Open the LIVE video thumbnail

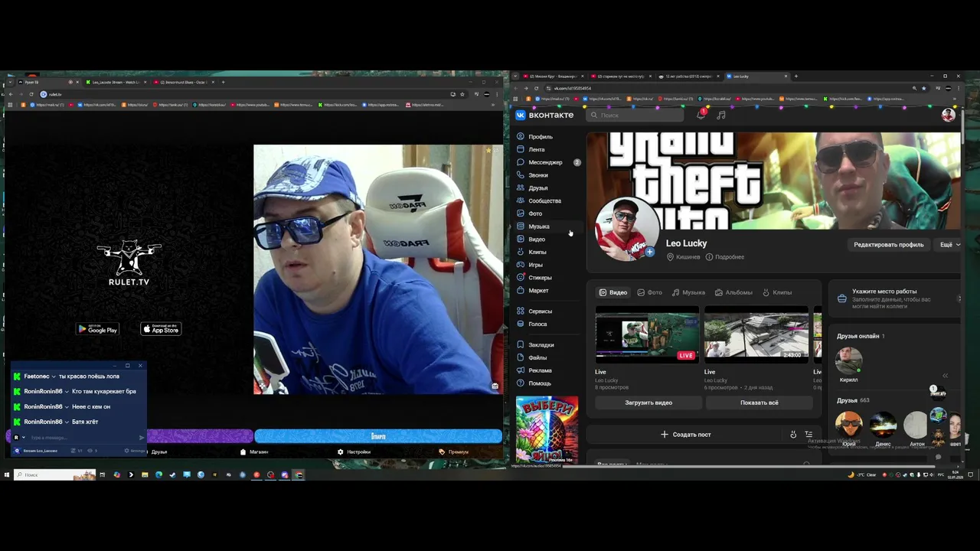[x=647, y=334]
